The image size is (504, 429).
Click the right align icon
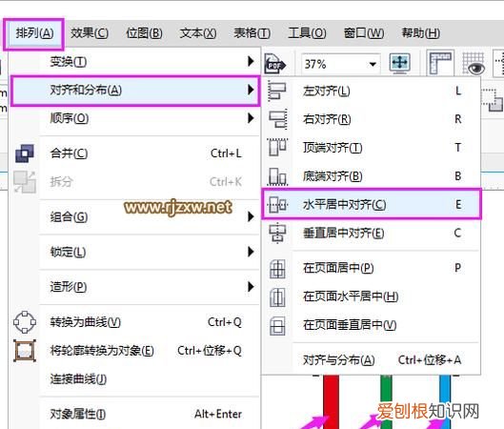click(x=278, y=119)
